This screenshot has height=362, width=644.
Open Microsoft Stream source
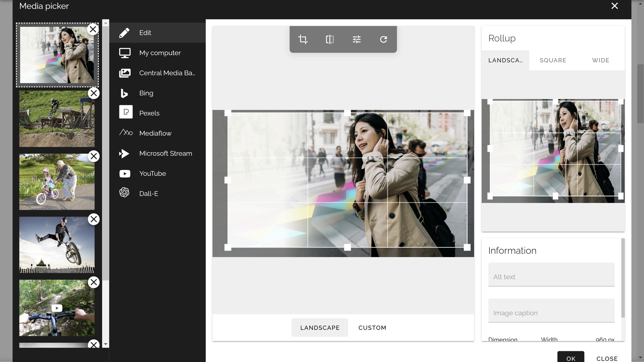tap(158, 153)
